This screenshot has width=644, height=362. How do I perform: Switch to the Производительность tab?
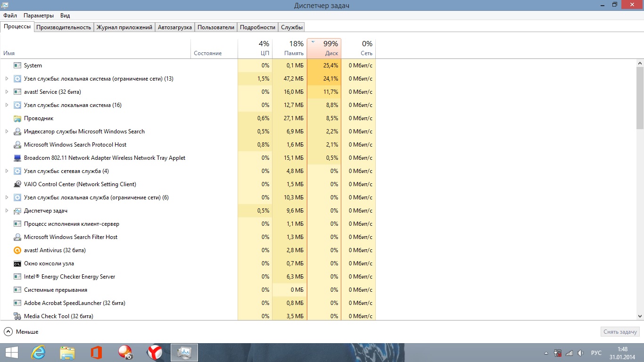64,27
